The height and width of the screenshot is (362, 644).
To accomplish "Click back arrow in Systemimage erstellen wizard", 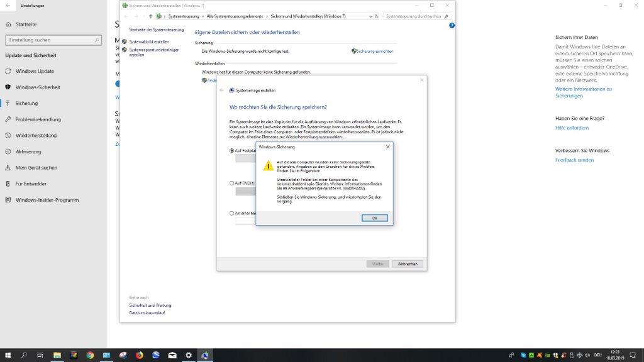I will (221, 90).
